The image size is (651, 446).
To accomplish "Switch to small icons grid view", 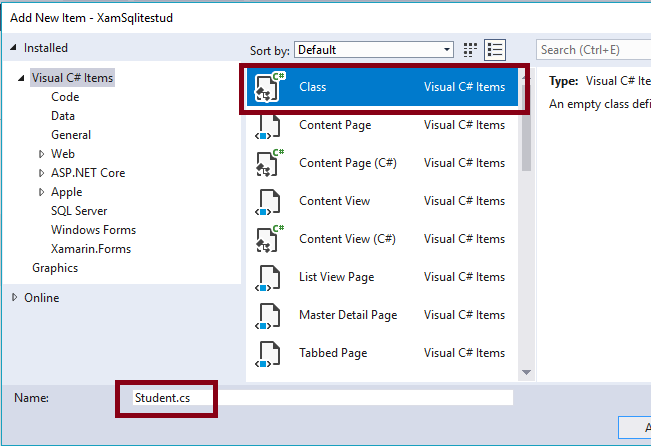I will click(472, 50).
